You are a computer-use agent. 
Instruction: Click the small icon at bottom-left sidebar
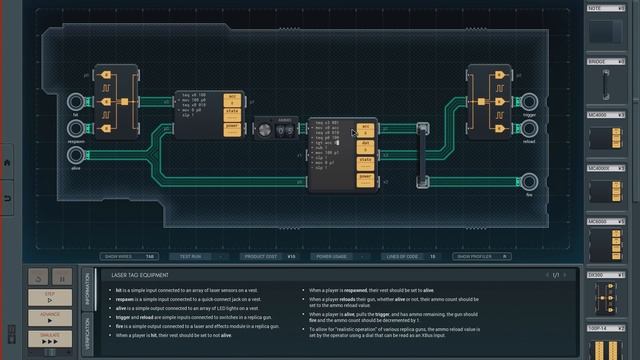[x=12, y=334]
